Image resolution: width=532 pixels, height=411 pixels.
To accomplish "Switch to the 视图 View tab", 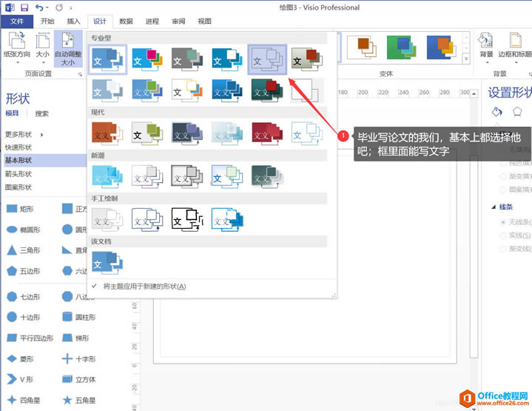I will click(x=205, y=21).
